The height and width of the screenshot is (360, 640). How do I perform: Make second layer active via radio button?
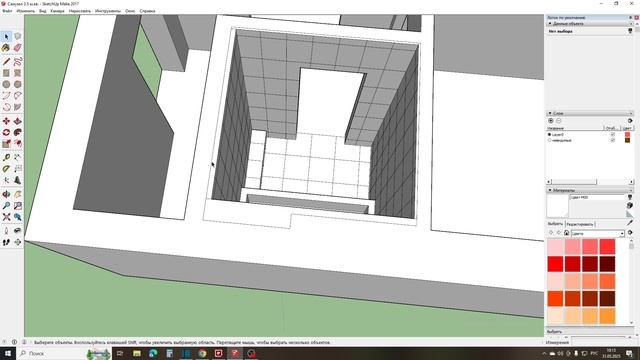(549, 140)
